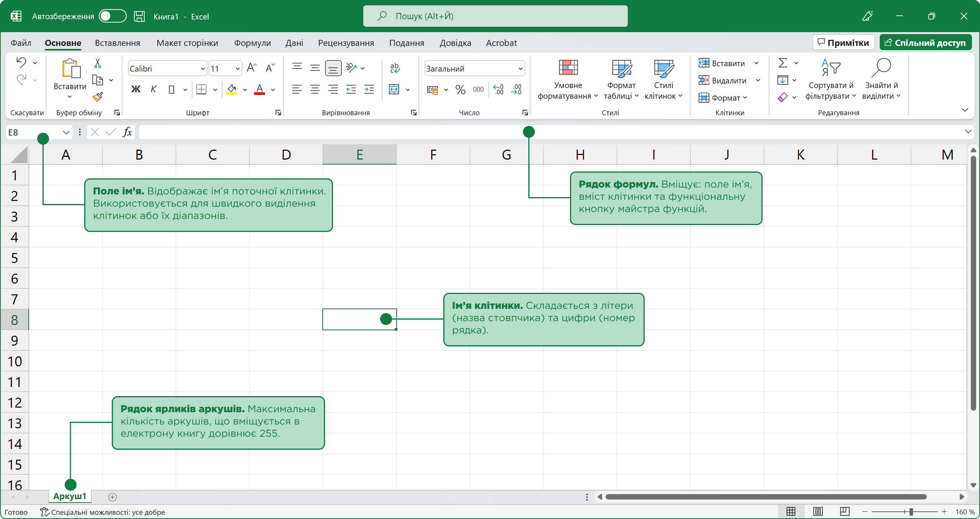Increase font size with larger A icon

point(252,68)
